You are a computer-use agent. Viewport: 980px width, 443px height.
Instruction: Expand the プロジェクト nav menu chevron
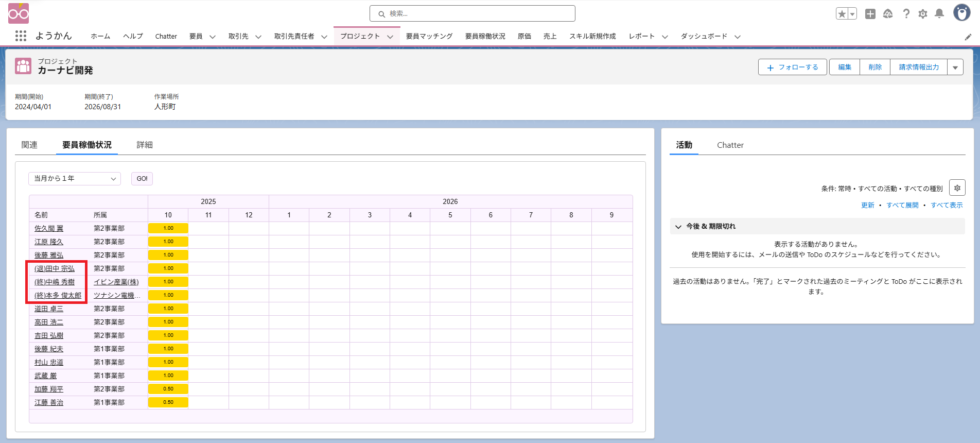tap(390, 37)
